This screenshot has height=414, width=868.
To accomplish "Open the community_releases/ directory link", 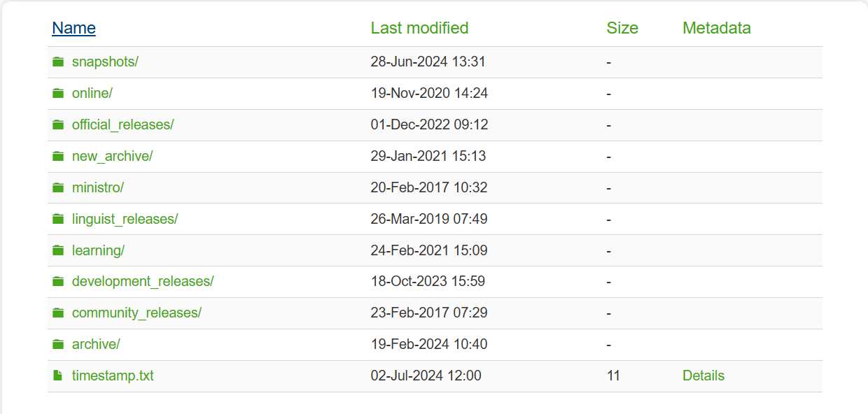I will point(136,313).
